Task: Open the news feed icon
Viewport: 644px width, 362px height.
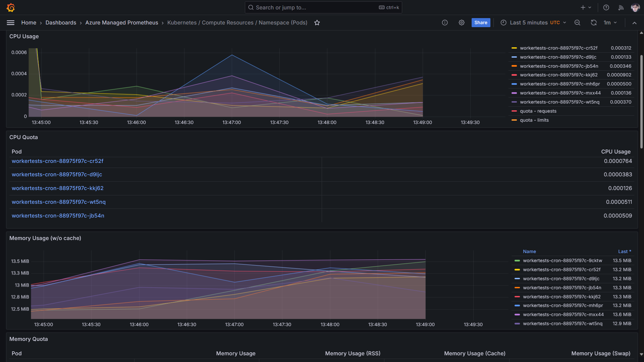Action: coord(621,7)
